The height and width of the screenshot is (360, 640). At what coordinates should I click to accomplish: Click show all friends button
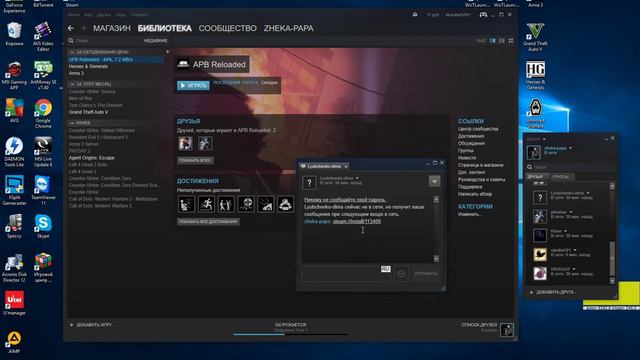pos(195,160)
